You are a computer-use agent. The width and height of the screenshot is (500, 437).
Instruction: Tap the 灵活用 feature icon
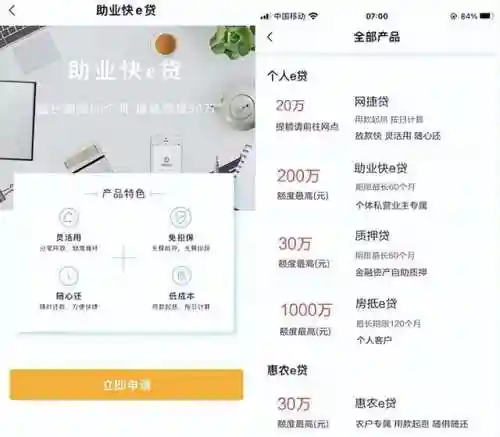[69, 217]
